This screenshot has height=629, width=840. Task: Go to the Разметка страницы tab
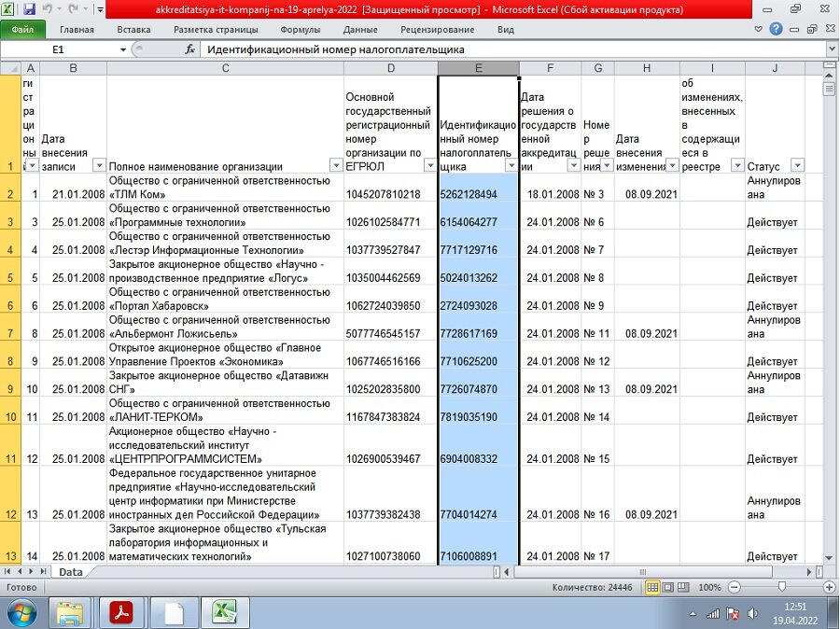click(216, 30)
